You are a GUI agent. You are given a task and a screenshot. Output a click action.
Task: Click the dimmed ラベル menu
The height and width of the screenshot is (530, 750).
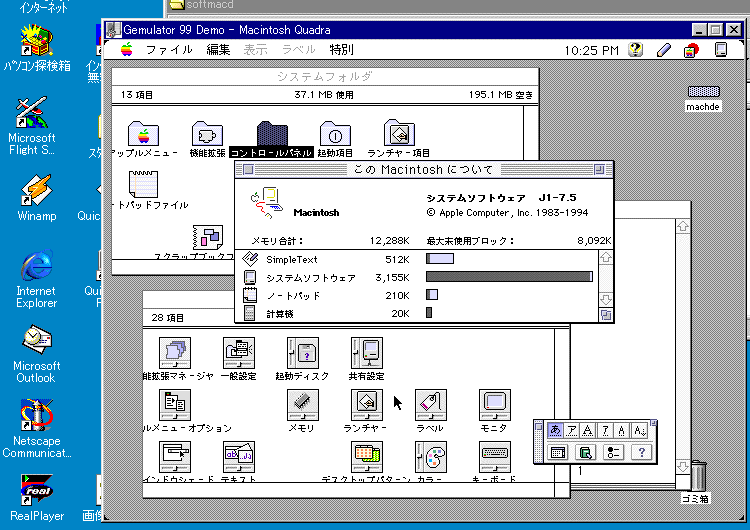[298, 49]
